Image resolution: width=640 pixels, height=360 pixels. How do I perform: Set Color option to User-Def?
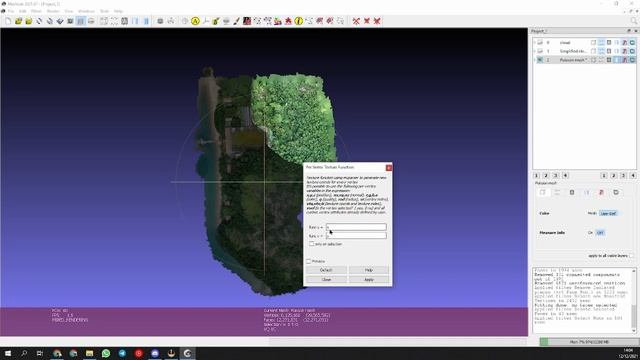click(608, 213)
